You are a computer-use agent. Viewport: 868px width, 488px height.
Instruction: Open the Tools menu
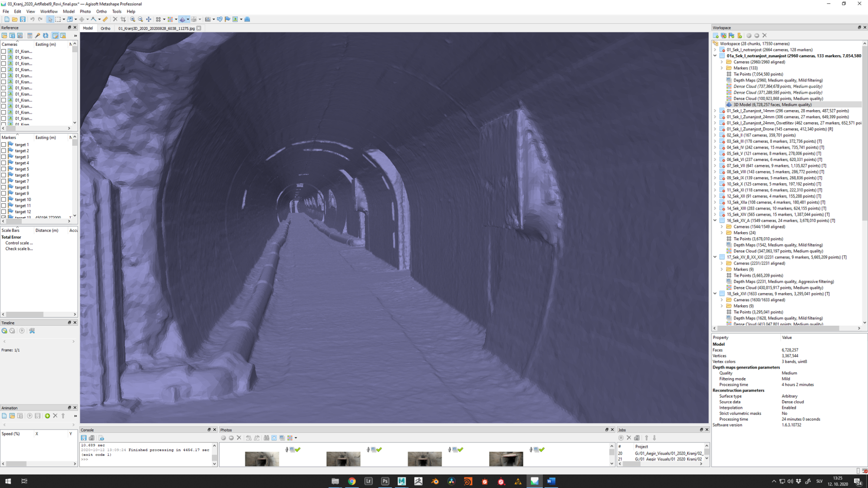click(117, 11)
